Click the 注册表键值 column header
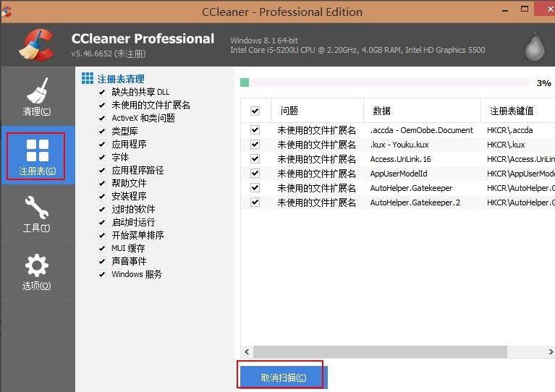The height and width of the screenshot is (392, 555). pyautogui.click(x=512, y=111)
